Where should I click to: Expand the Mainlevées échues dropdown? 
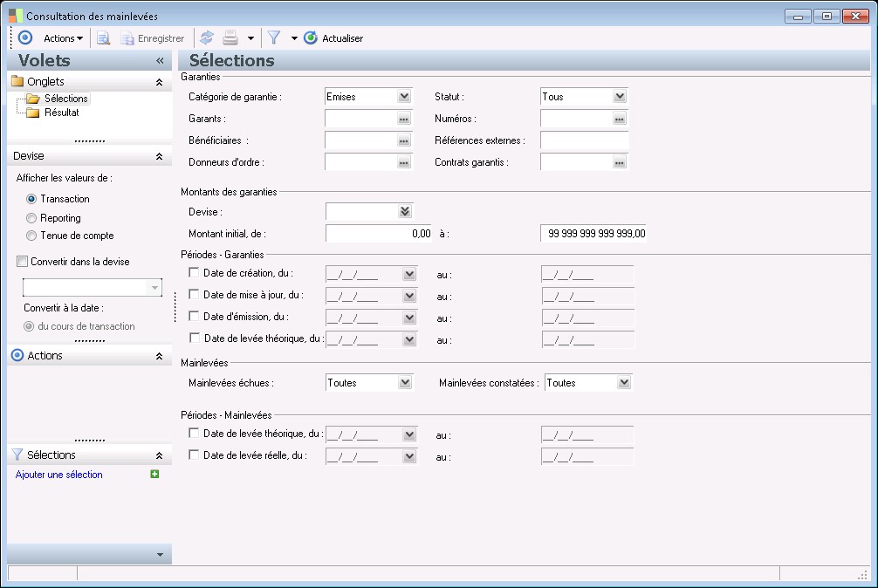[x=404, y=382]
